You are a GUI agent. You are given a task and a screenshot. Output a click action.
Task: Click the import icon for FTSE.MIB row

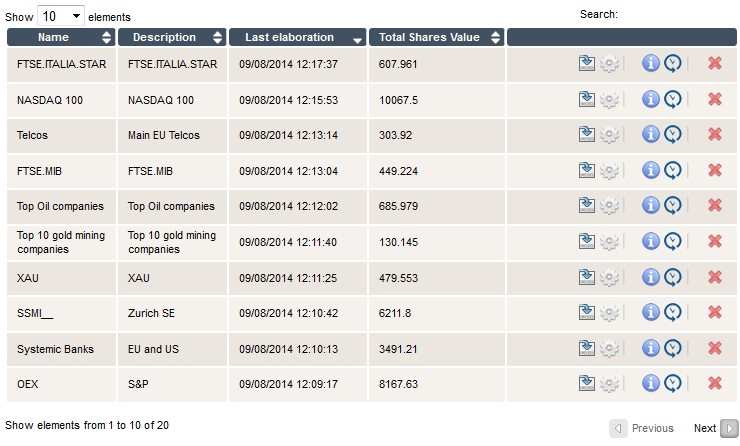(x=587, y=170)
